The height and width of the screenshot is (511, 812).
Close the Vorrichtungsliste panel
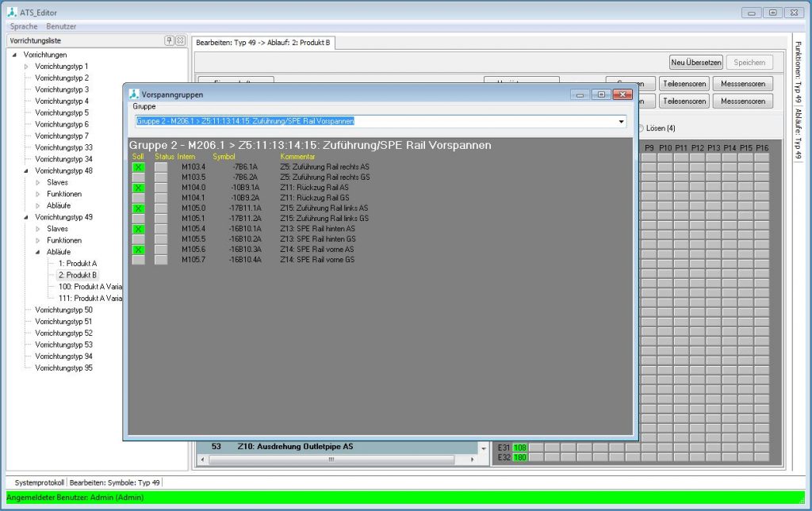180,40
